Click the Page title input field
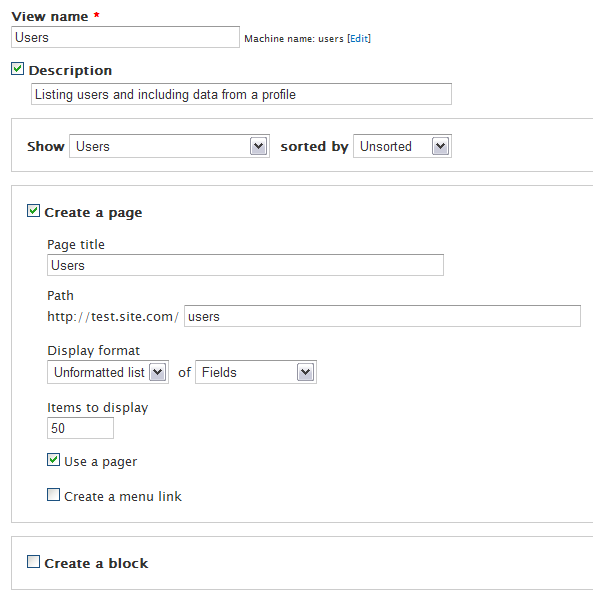 [245, 265]
